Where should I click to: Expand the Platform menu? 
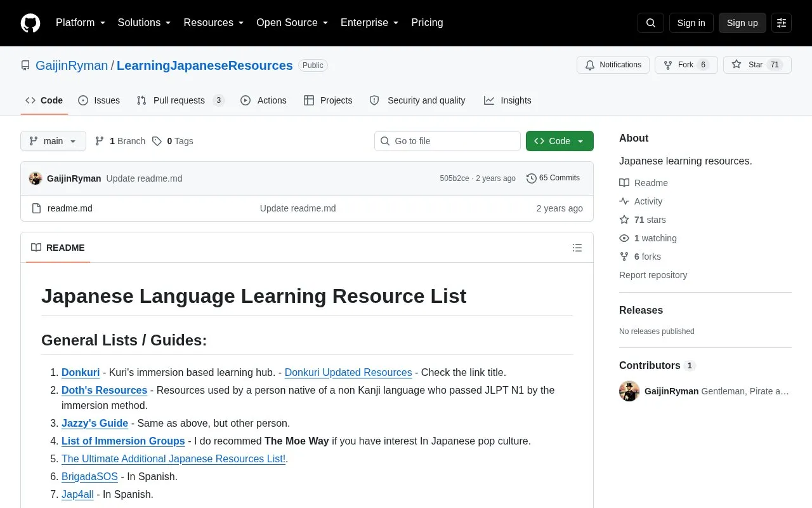click(81, 23)
